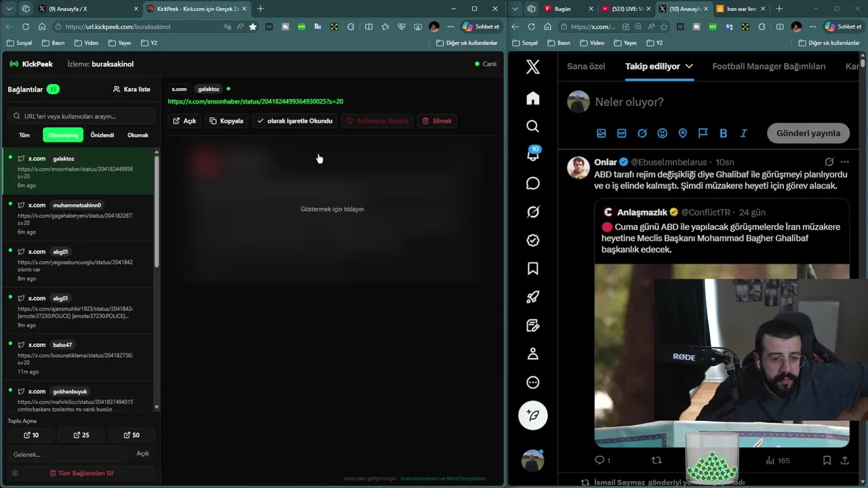This screenshot has height=488, width=868.
Task: Open three-dot menu on Onlar's post
Action: [x=844, y=162]
